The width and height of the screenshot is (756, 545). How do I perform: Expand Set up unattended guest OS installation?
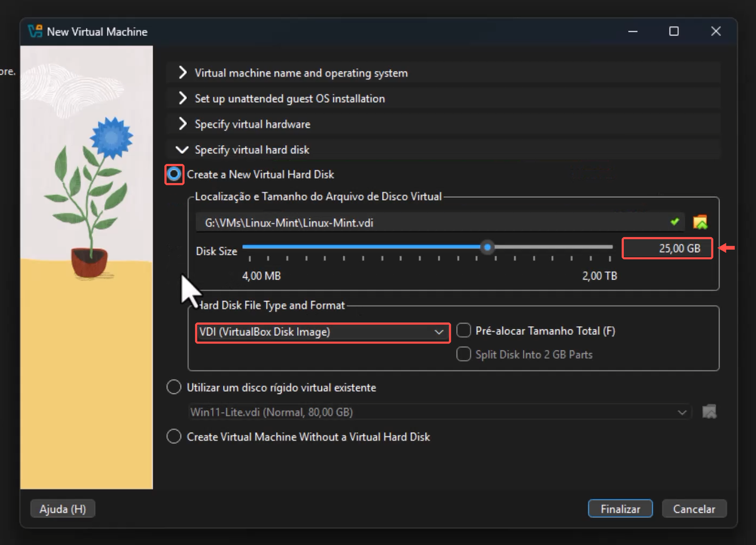pyautogui.click(x=443, y=98)
